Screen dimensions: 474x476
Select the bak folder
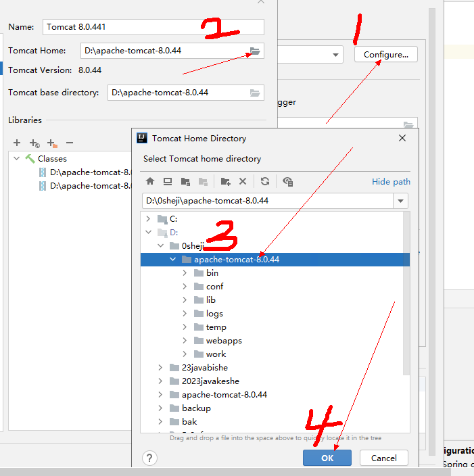(189, 422)
